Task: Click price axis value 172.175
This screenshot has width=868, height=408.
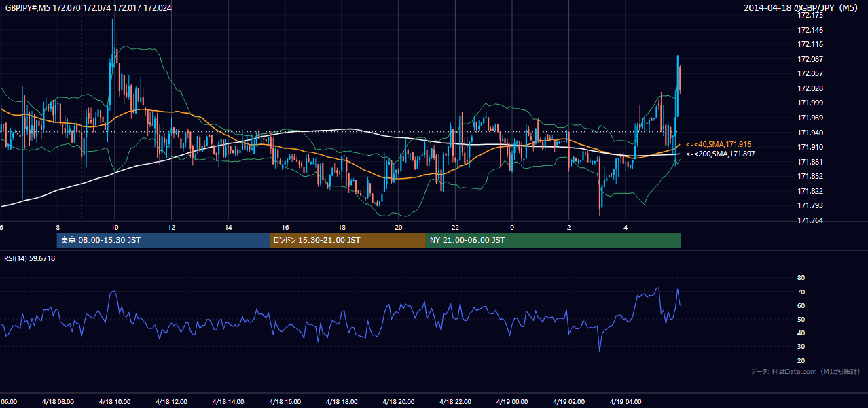Action: pos(810,15)
